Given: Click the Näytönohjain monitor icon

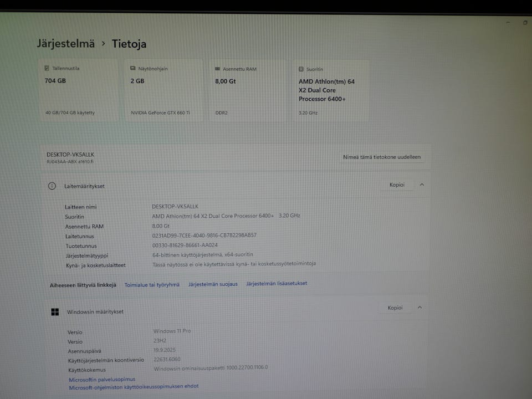Looking at the screenshot, I should [132, 68].
